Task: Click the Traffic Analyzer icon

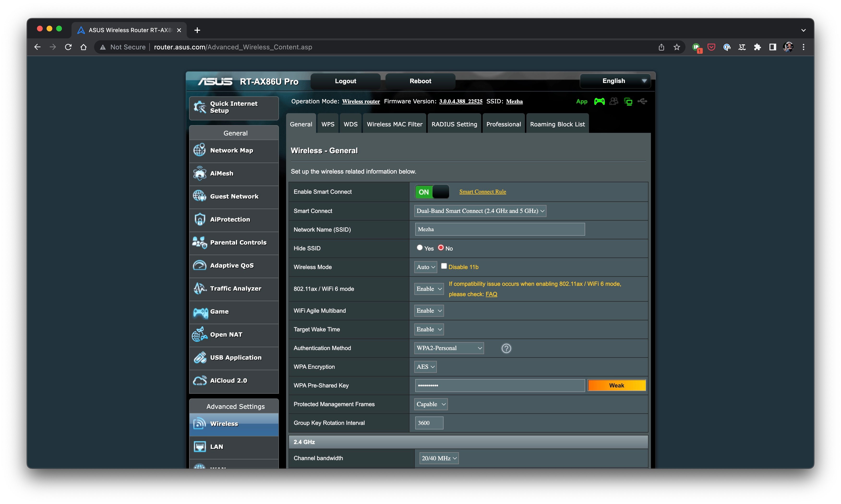Action: (200, 288)
